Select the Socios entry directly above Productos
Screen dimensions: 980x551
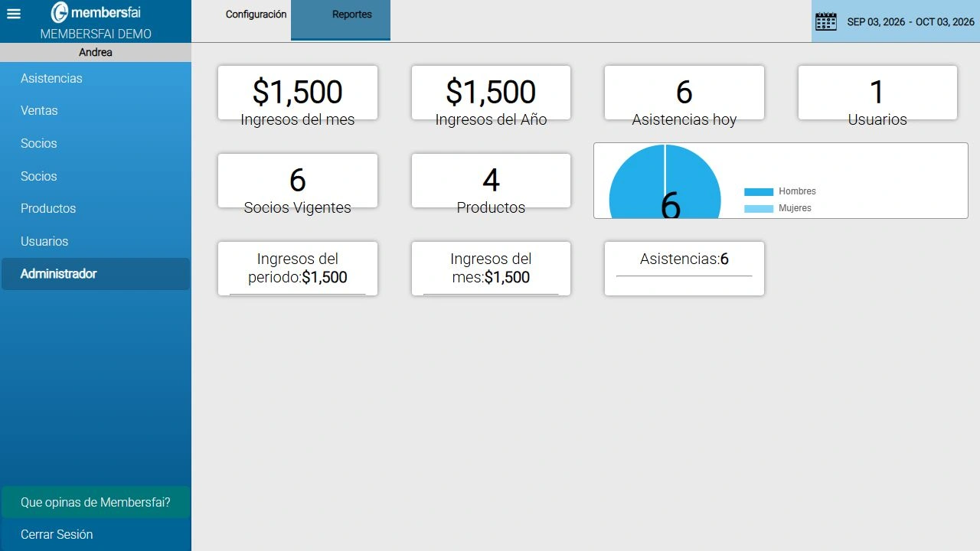pyautogui.click(x=96, y=176)
